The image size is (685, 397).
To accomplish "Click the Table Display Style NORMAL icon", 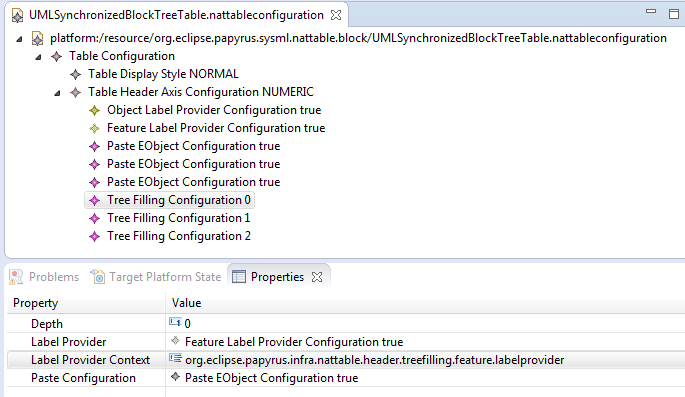I will [x=75, y=74].
